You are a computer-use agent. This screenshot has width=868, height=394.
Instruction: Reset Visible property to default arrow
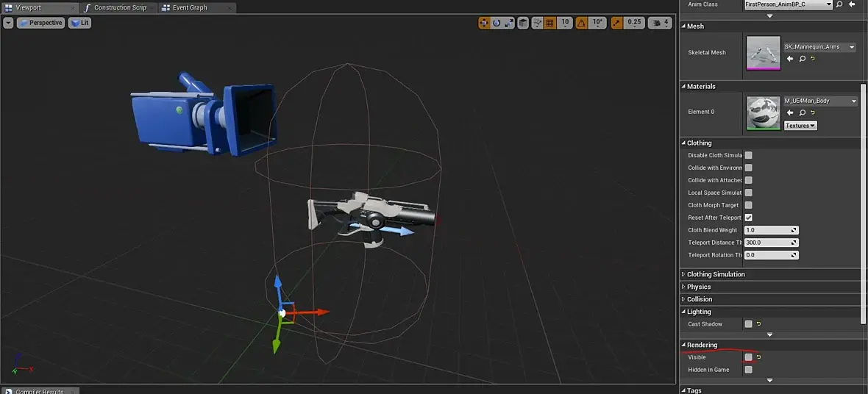click(x=758, y=357)
